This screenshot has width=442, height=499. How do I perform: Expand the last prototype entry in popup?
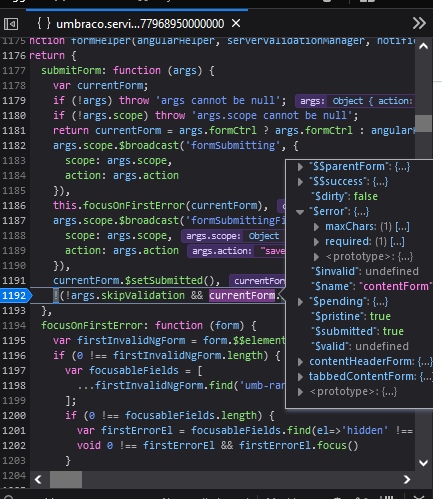pos(300,392)
